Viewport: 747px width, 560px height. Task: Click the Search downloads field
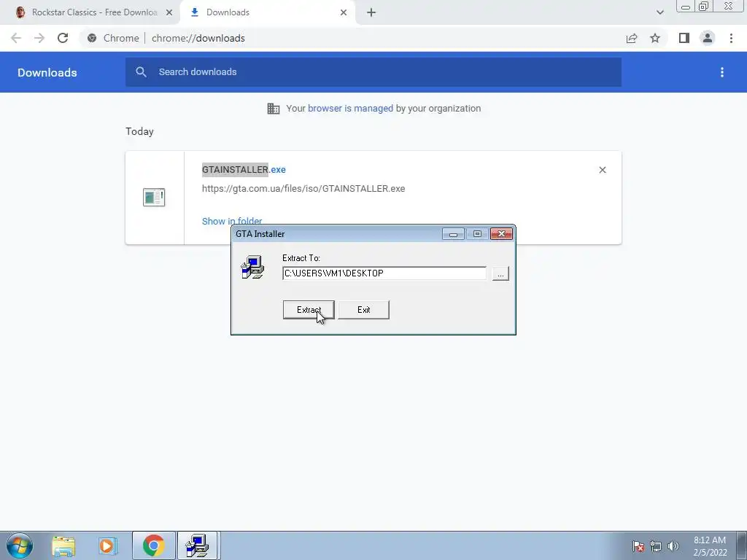pos(373,72)
